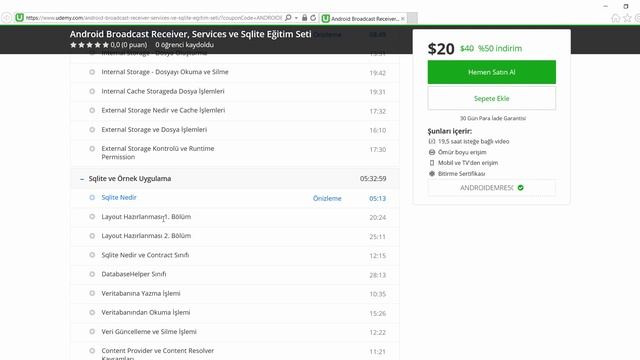The width and height of the screenshot is (640, 360).
Task: Click circle icon beside Veritabanına Yazma İşlemi
Action: [92, 293]
